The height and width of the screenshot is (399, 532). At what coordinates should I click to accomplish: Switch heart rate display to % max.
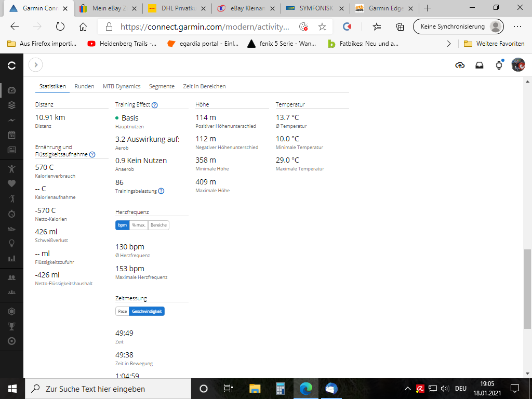pos(139,225)
